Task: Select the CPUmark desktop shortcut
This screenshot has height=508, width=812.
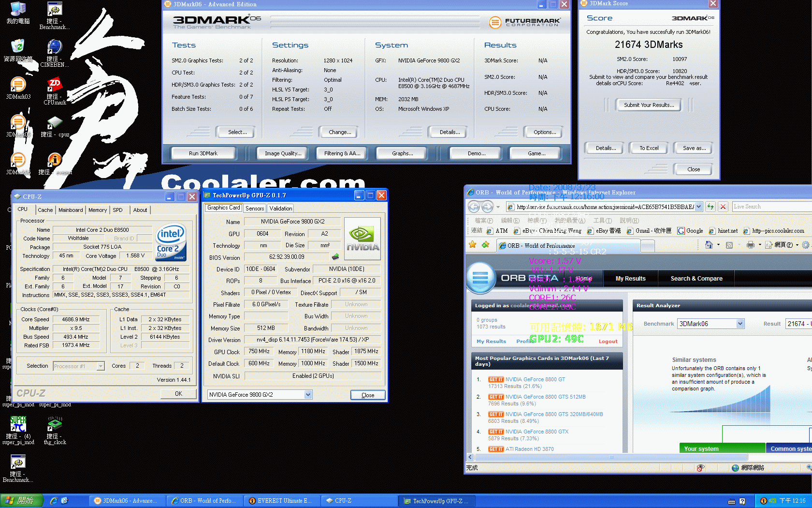Action: click(55, 91)
